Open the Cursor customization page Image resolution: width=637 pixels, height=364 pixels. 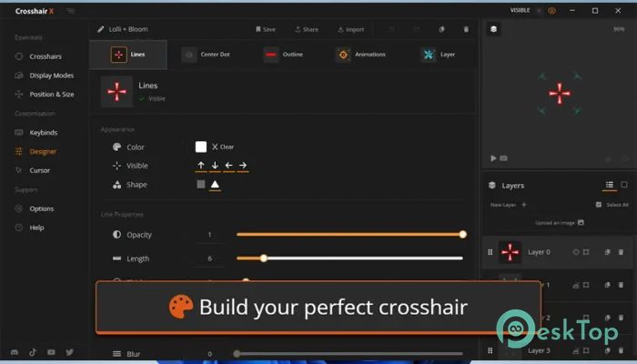click(x=32, y=170)
